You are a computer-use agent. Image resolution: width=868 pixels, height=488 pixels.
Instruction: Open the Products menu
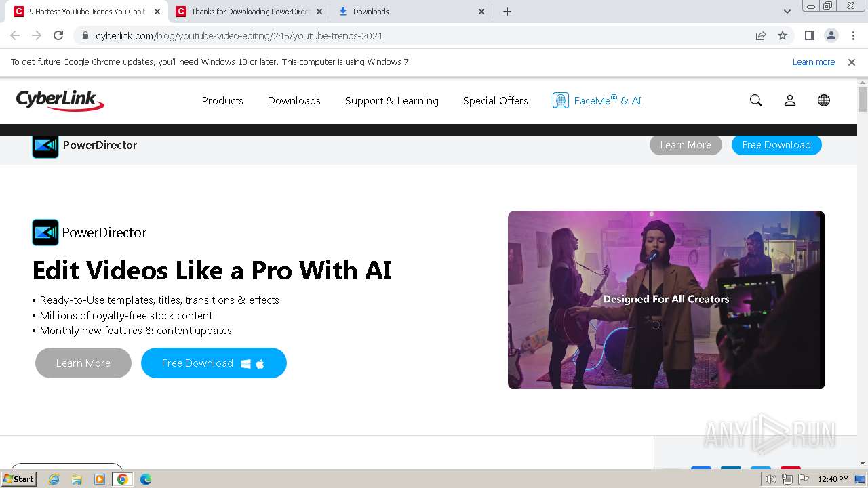(x=222, y=100)
